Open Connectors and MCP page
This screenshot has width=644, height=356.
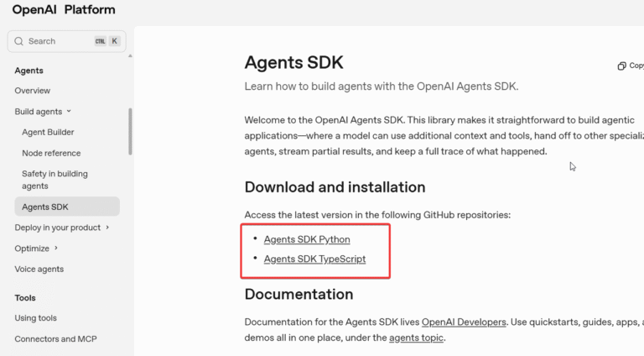point(55,339)
